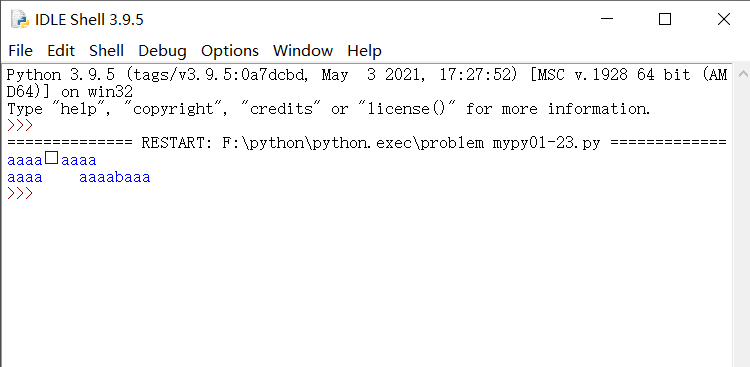Click the scrollbar up arrow

point(742,74)
